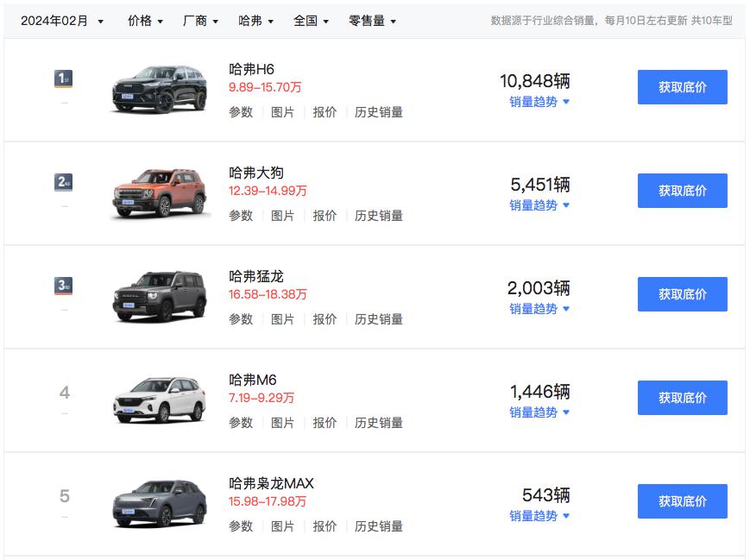This screenshot has height=560, width=750.
Task: Open the 厂商 filter dropdown
Action: point(200,21)
